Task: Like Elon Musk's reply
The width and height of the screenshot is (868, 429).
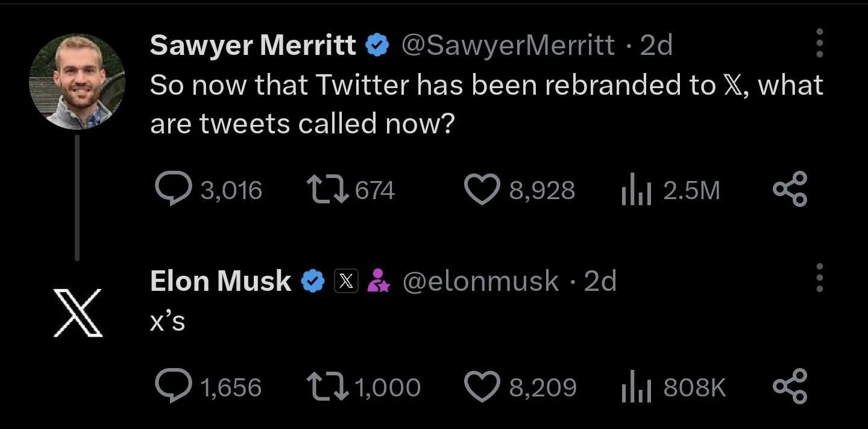Action: [482, 387]
